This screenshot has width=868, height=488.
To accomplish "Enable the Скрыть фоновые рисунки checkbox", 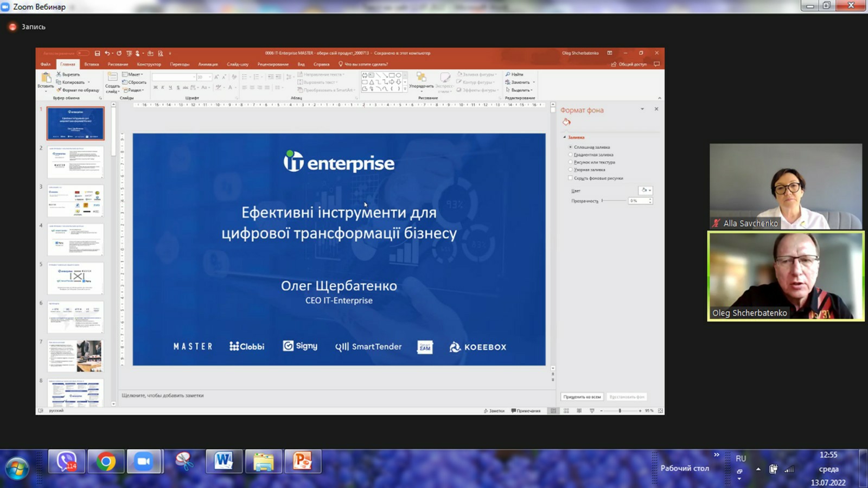I will 571,178.
